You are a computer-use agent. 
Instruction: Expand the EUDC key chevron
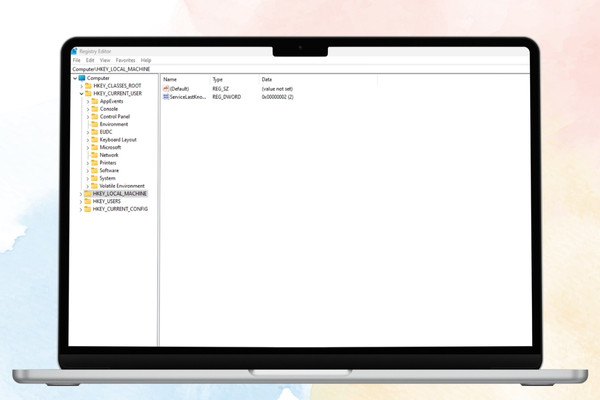(x=88, y=132)
